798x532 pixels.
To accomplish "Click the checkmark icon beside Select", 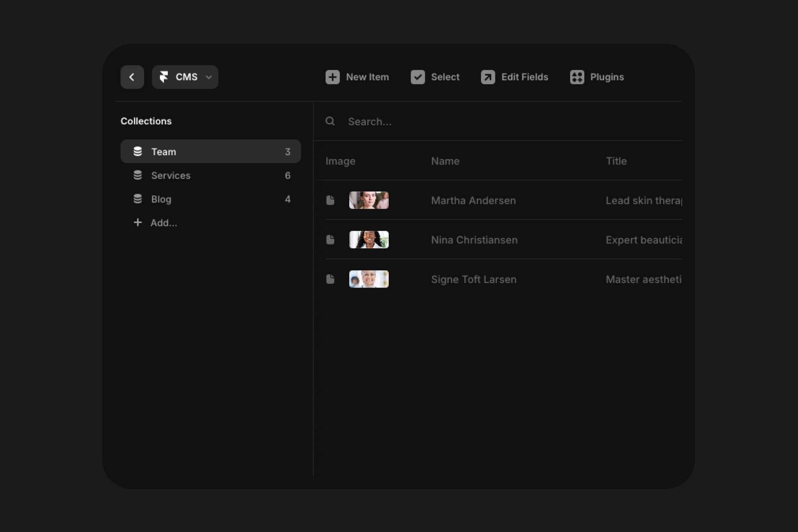I will point(418,77).
